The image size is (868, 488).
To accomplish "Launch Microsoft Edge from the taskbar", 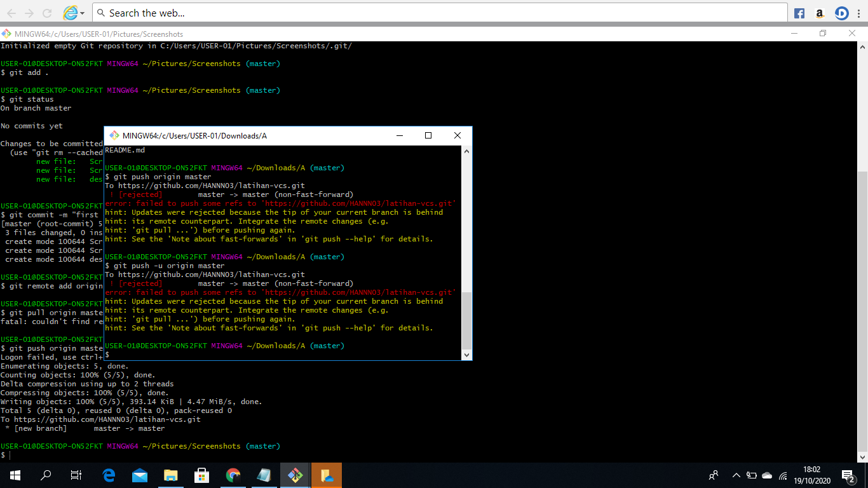I will pyautogui.click(x=109, y=475).
